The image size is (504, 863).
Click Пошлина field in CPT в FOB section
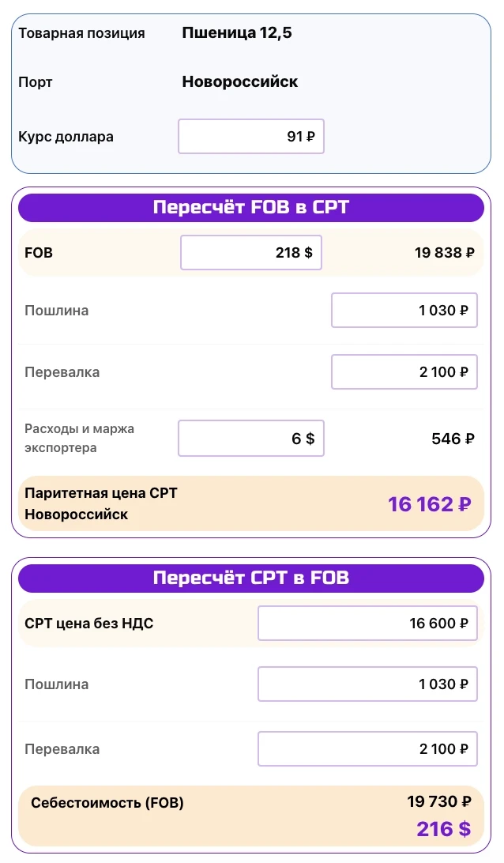pos(367,684)
